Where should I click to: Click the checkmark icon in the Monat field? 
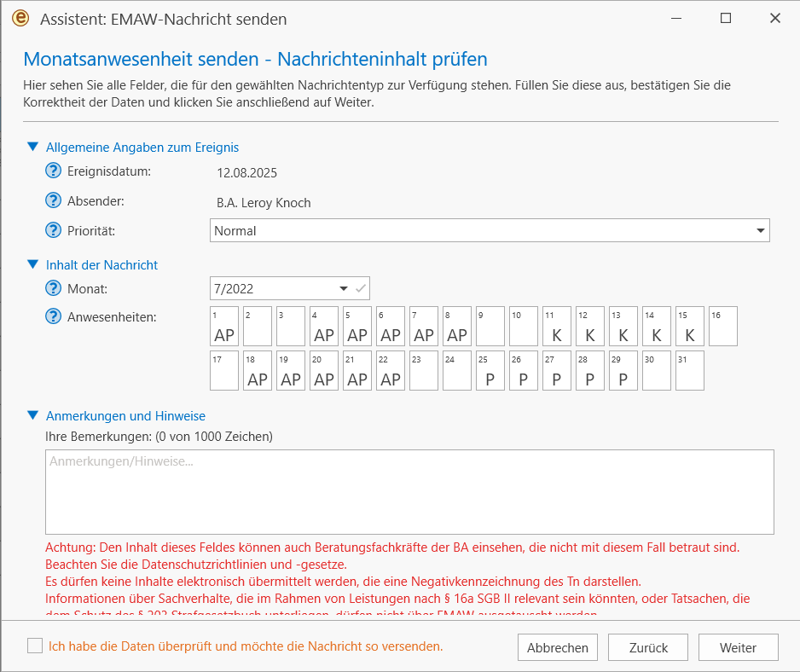[361, 288]
